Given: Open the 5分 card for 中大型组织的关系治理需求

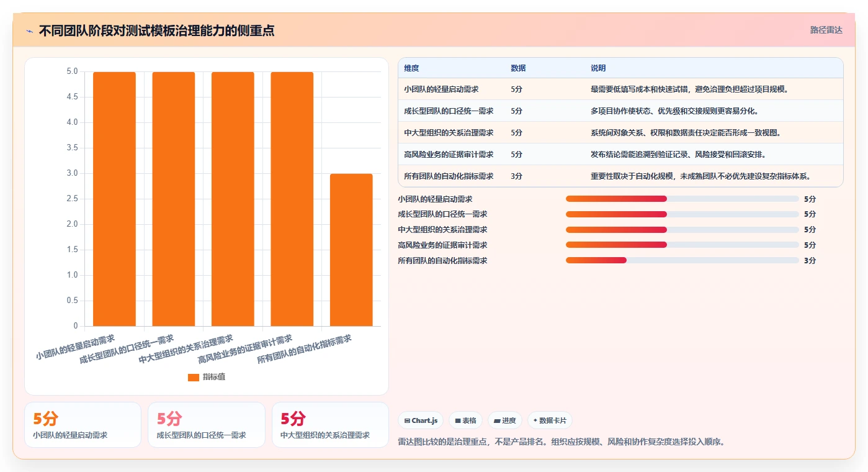Looking at the screenshot, I should coord(330,425).
